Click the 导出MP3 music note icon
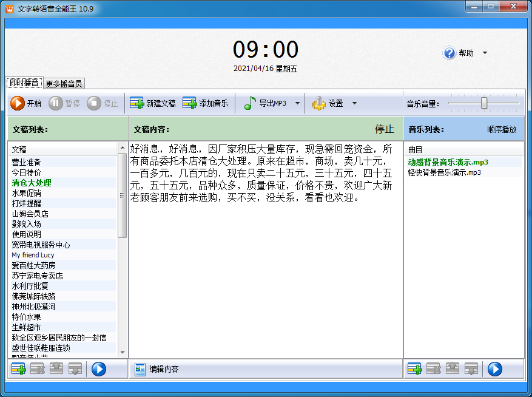This screenshot has height=397, width=532. (250, 103)
